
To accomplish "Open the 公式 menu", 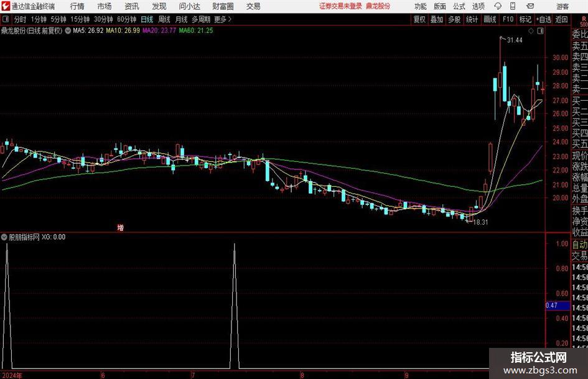I will point(459,6).
